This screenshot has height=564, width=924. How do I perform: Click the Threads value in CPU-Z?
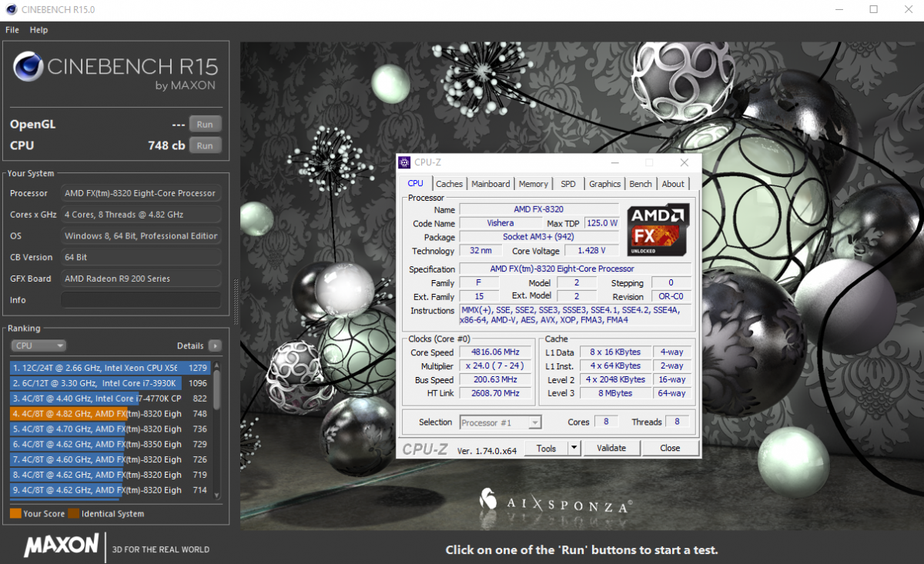pos(677,422)
